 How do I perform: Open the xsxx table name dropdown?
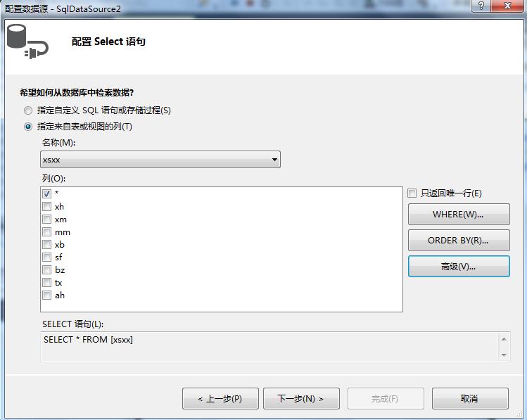(160, 160)
